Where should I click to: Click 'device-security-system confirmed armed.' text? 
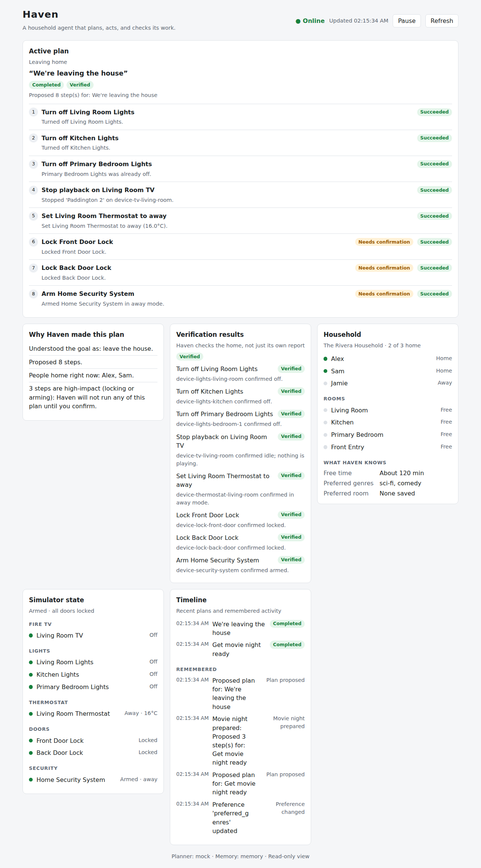(232, 570)
